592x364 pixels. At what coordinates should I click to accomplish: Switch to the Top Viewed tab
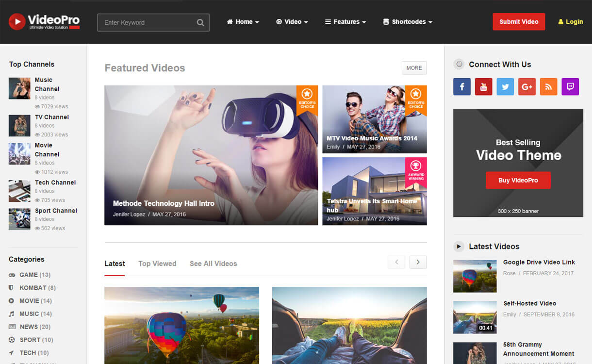pos(157,264)
